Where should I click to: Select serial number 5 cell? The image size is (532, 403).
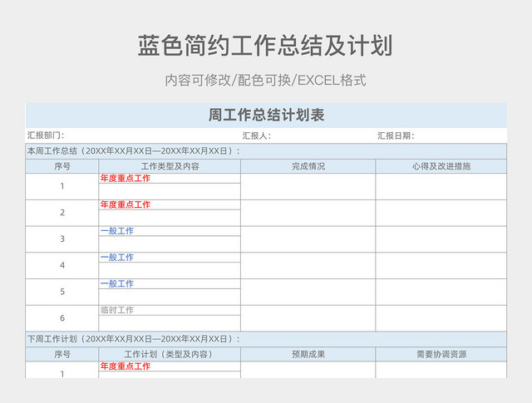[62, 292]
